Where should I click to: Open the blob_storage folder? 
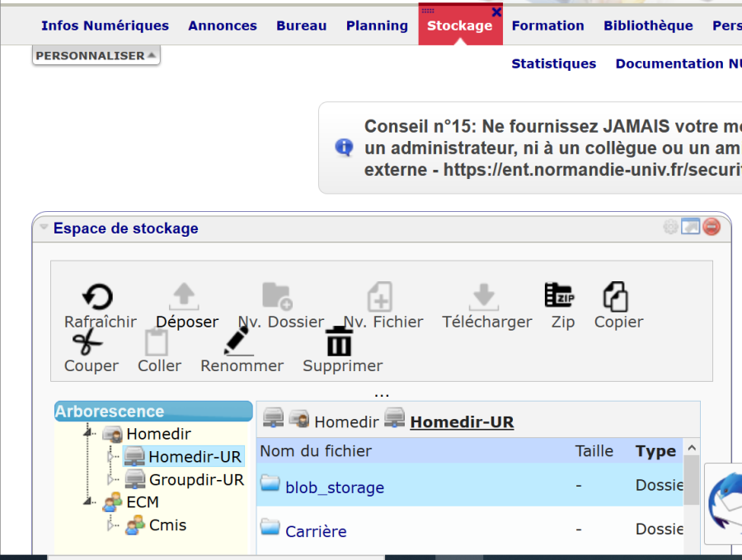click(335, 487)
